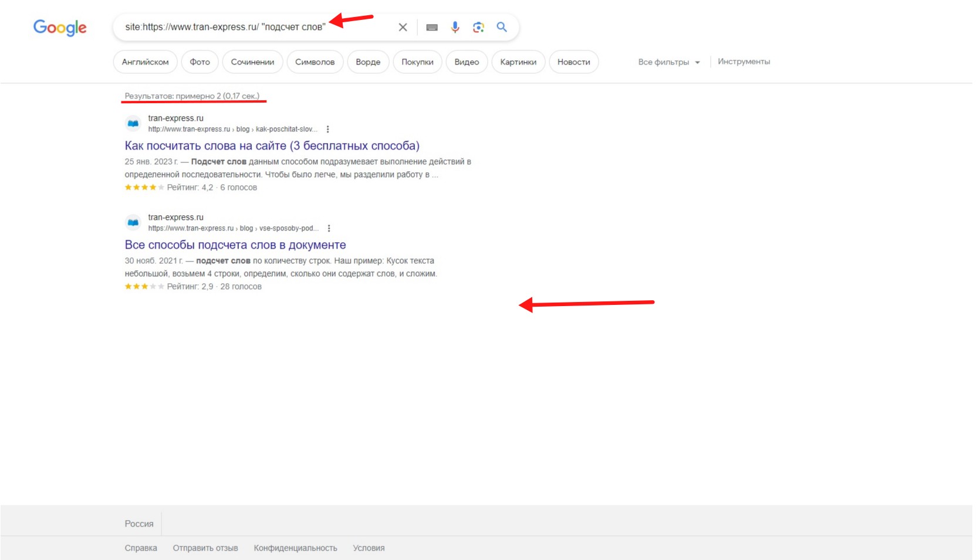
Task: Click the results count text примерно 2
Action: pos(192,96)
